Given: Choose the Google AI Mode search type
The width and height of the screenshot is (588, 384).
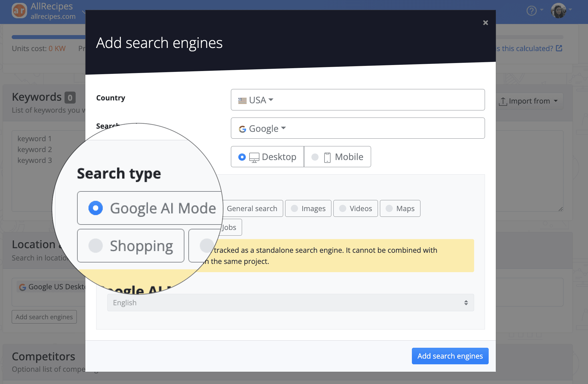Looking at the screenshot, I should click(150, 208).
